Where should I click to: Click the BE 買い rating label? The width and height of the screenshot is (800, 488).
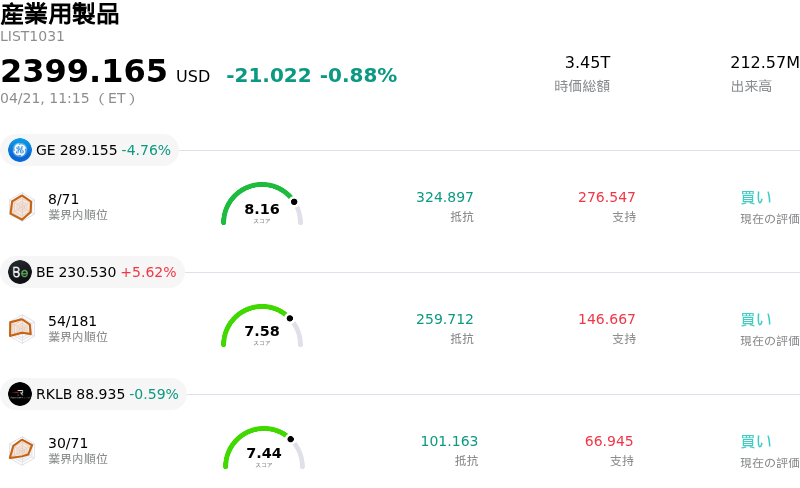(x=756, y=320)
